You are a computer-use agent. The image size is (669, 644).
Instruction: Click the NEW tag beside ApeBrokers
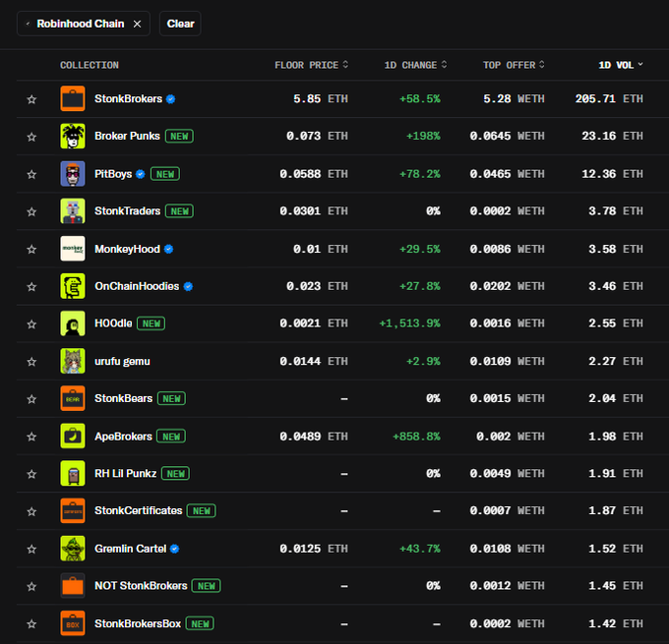171,437
